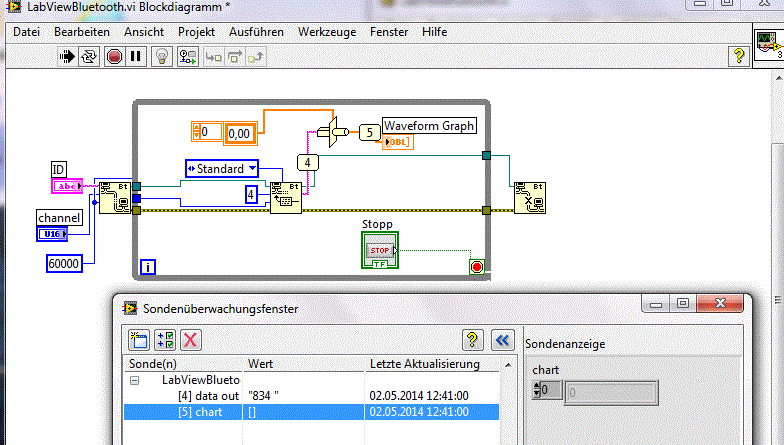This screenshot has height=445, width=784.
Task: Select the Bluetooth Read node
Action: (286, 198)
